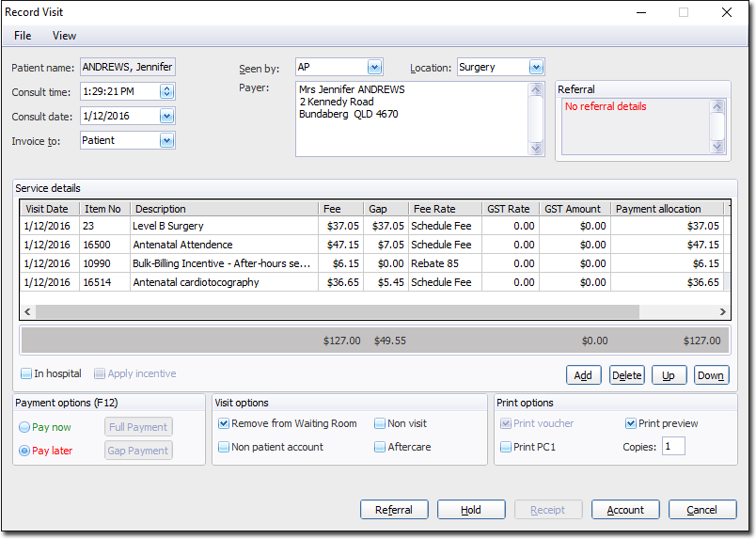Click the Delete service button

(626, 375)
